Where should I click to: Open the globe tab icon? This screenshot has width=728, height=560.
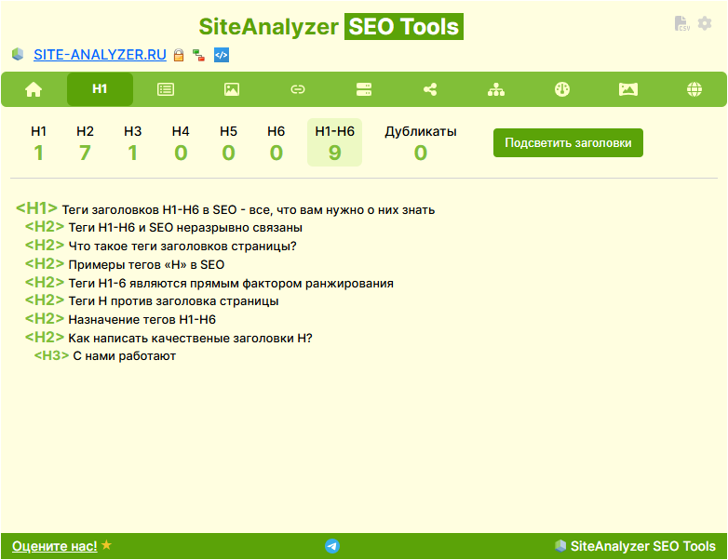pos(694,89)
